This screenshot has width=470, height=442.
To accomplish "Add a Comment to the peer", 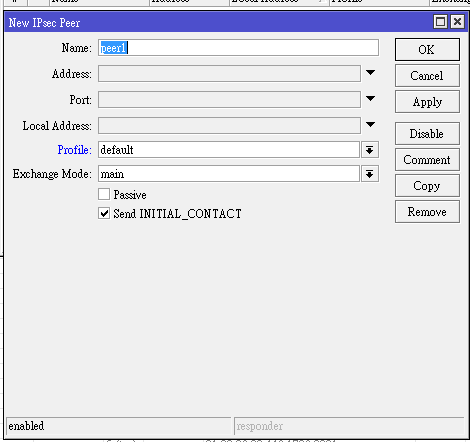I will (x=427, y=160).
